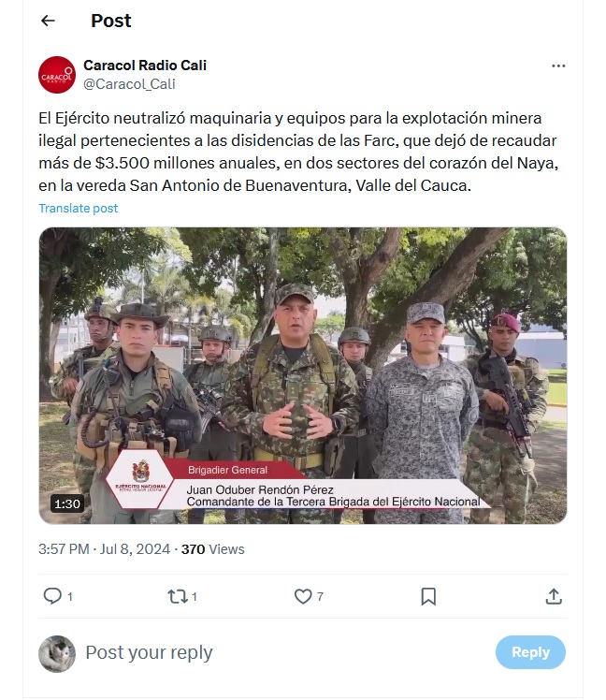Viewport: 606px width, 700px height.
Task: Open the share upload icon
Action: [x=554, y=596]
